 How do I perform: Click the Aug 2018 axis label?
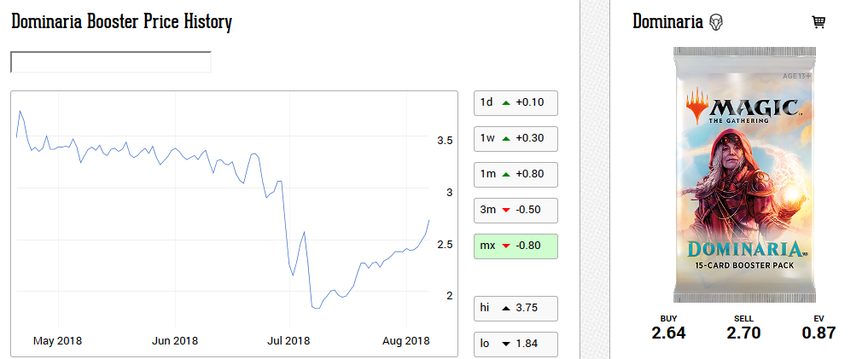(x=405, y=341)
